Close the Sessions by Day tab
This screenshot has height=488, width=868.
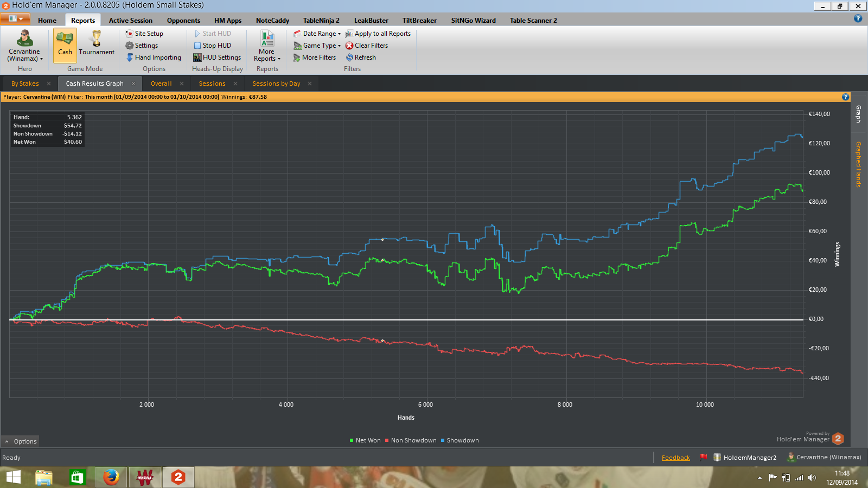(310, 84)
